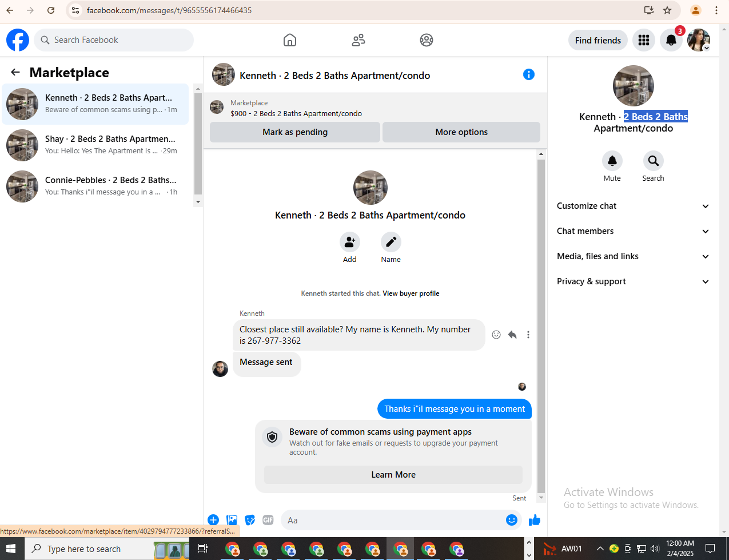
Task: Bookmark page with the star icon
Action: click(x=667, y=10)
